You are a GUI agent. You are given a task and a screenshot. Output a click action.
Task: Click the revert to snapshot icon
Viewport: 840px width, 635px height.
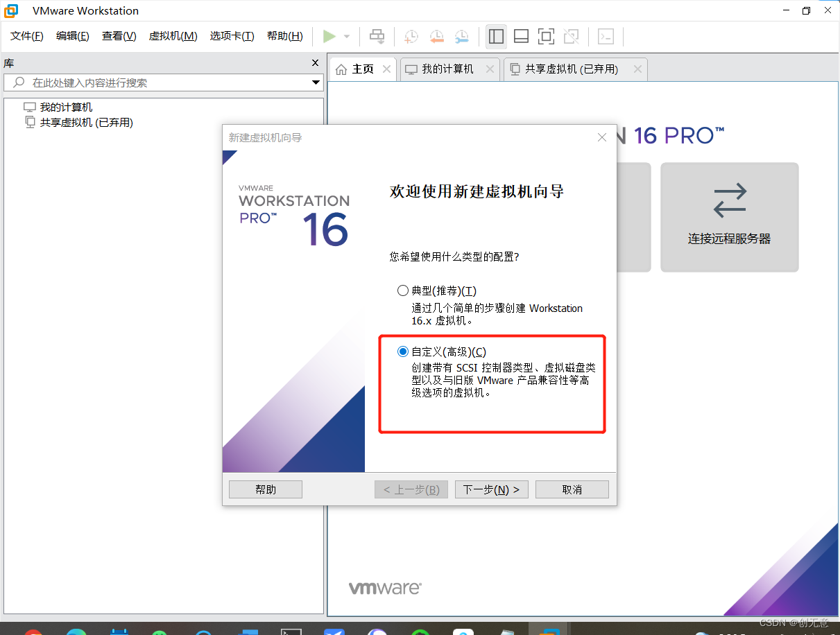click(x=436, y=36)
